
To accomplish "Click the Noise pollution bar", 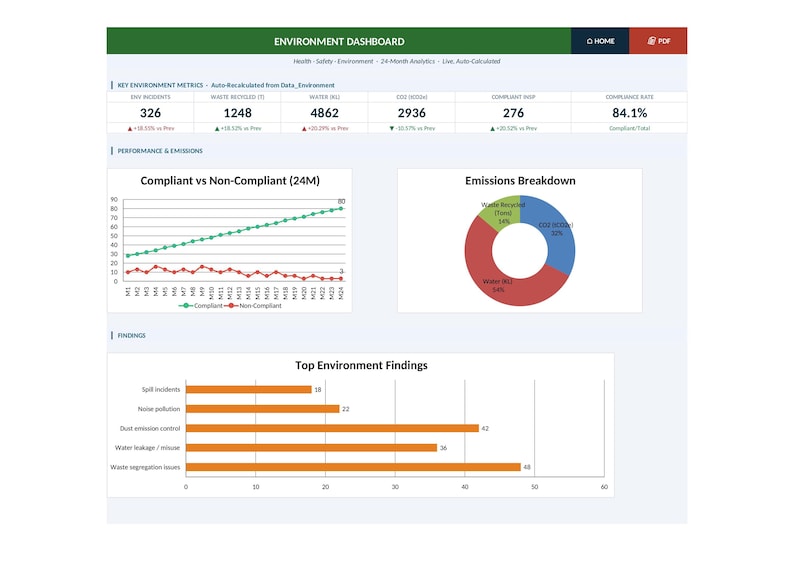I will (262, 409).
